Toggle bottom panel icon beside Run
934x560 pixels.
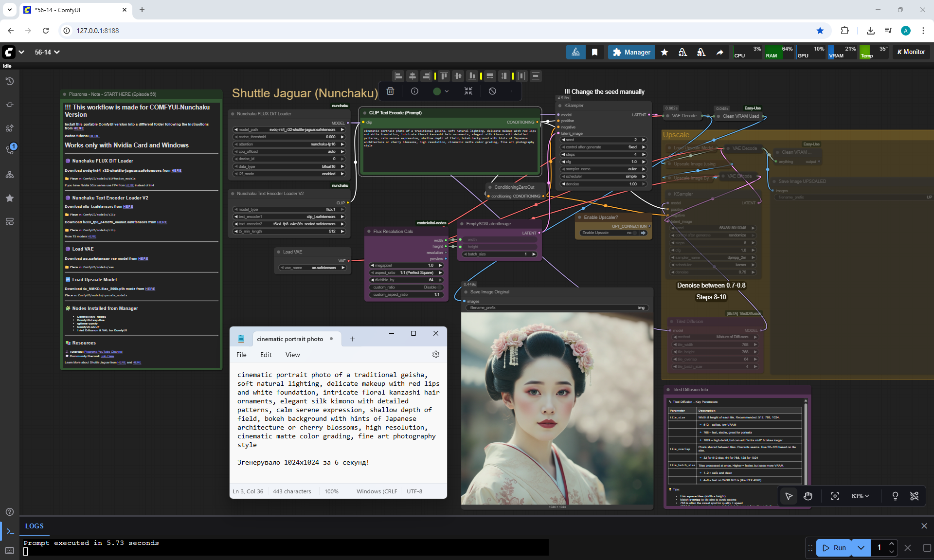(927, 548)
